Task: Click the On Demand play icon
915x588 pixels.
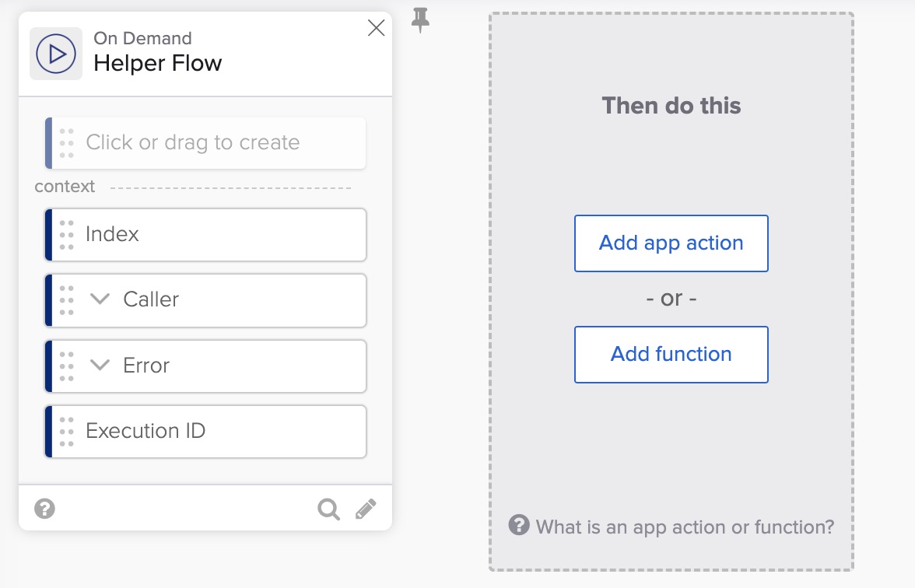Action: click(56, 54)
